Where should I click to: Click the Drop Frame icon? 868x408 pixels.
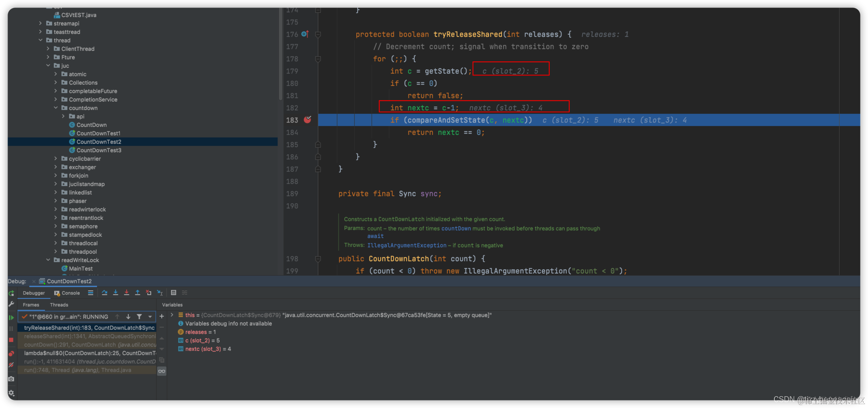[149, 293]
